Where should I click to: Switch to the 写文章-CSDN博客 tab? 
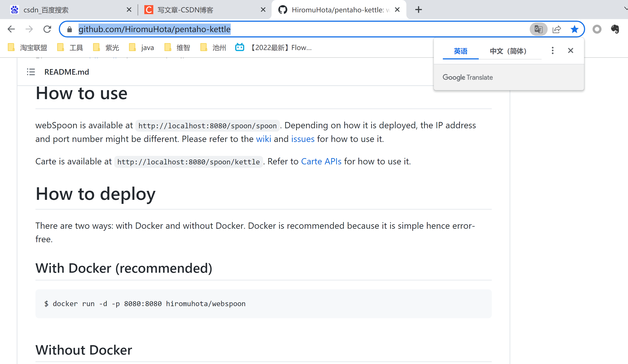(204, 10)
